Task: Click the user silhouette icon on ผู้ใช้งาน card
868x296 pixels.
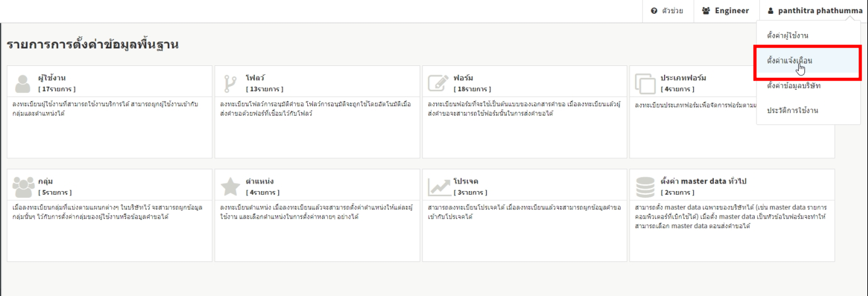Action: click(x=23, y=84)
